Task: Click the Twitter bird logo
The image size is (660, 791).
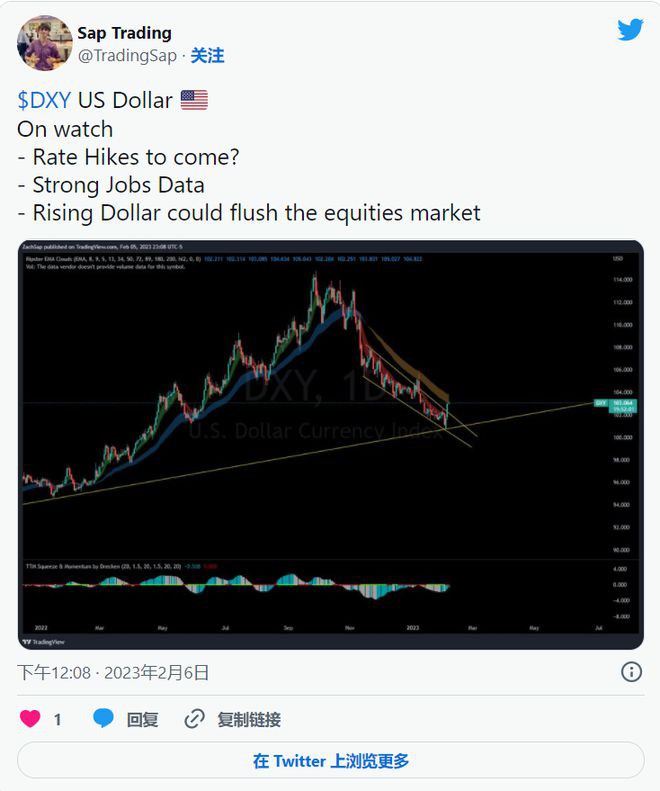Action: (x=630, y=30)
